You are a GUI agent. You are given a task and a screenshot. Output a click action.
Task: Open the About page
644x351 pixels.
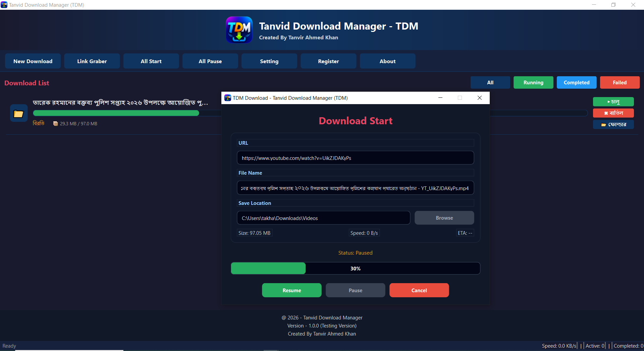[387, 61]
